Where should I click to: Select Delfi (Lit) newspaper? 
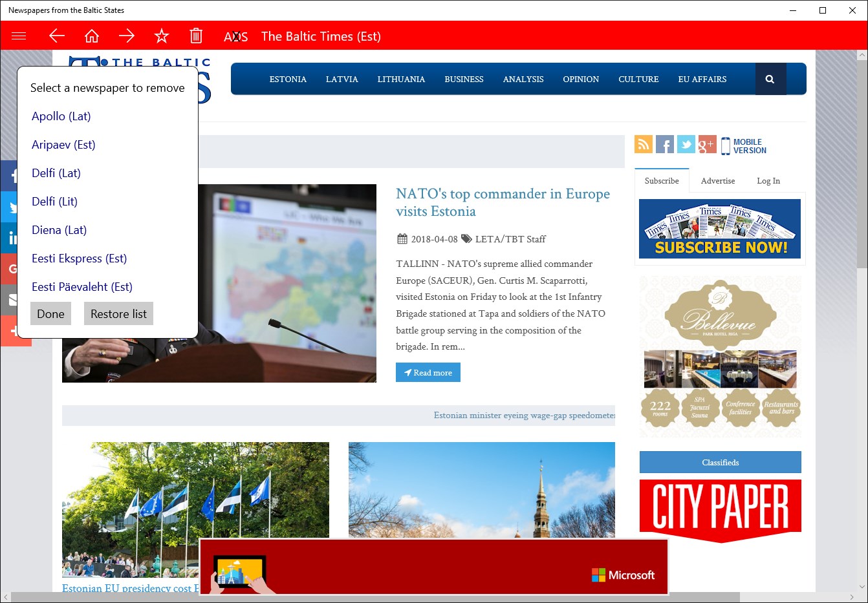pos(55,202)
